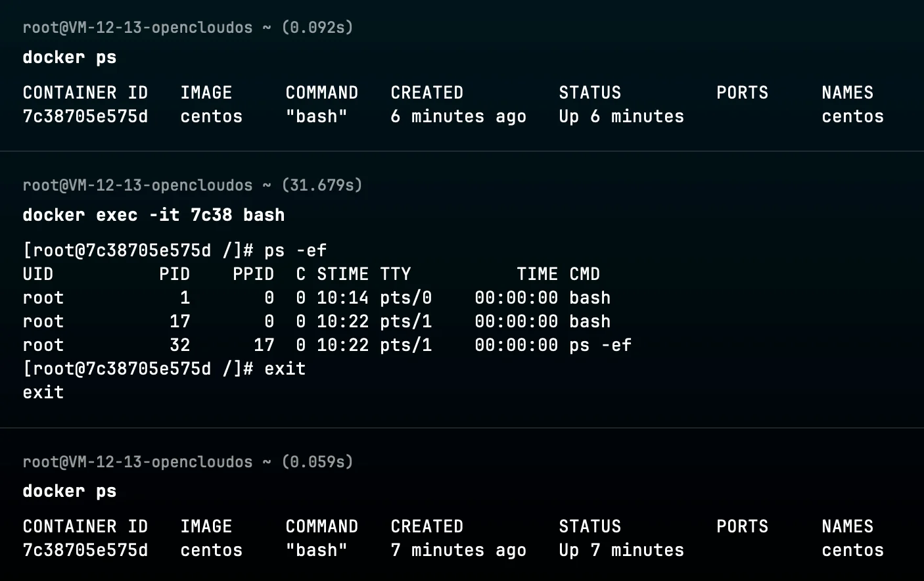Click the TIME column header
This screenshot has height=581, width=924.
click(537, 274)
